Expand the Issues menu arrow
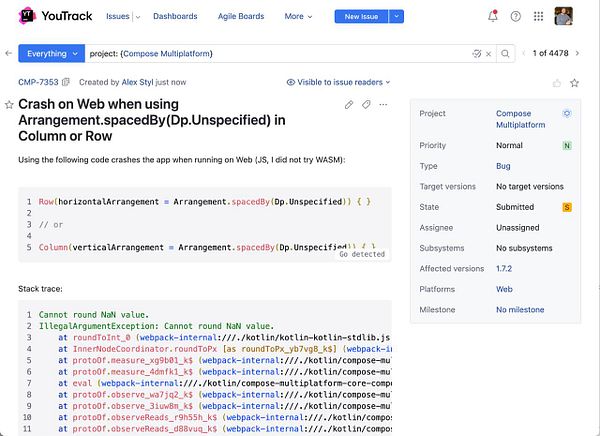Viewport: 600px width, 436px height. (x=138, y=17)
